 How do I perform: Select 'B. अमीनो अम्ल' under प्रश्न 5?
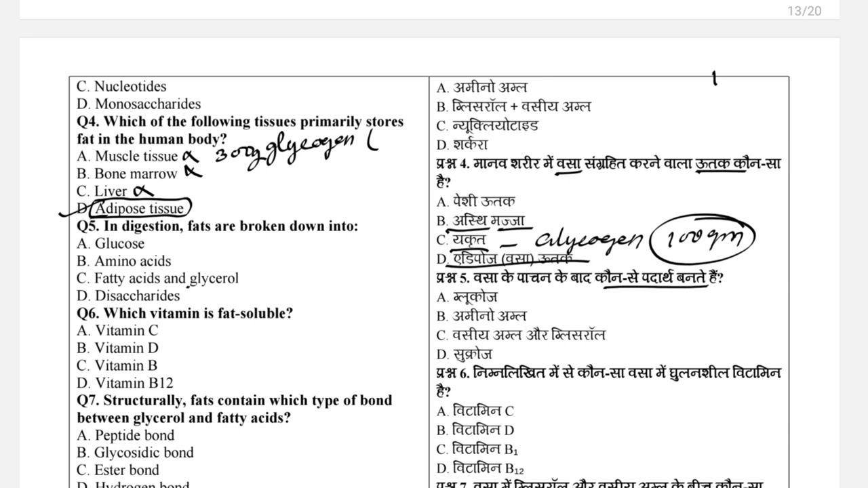click(481, 316)
